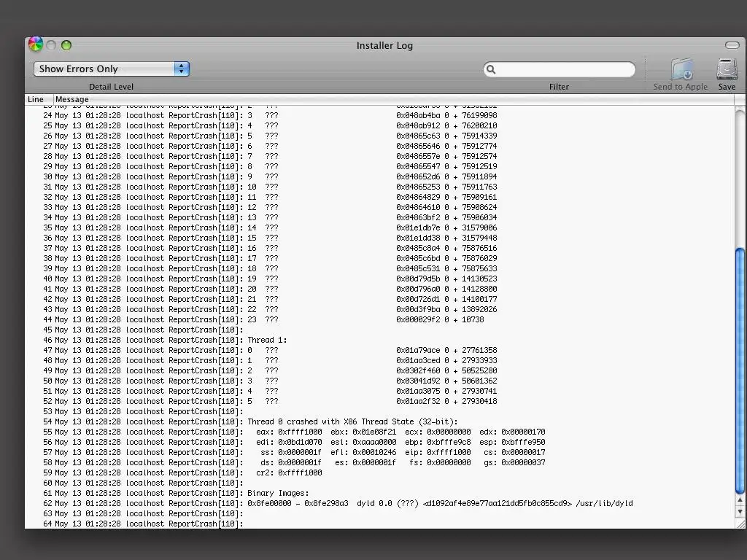
Task: Click the magnifying glass icon in filter field
Action: (491, 69)
